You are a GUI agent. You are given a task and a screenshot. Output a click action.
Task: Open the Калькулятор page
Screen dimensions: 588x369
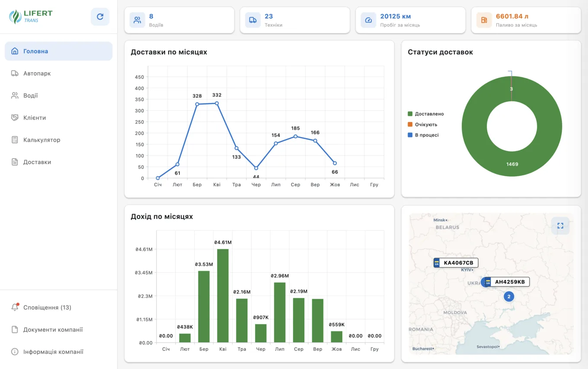click(x=58, y=140)
